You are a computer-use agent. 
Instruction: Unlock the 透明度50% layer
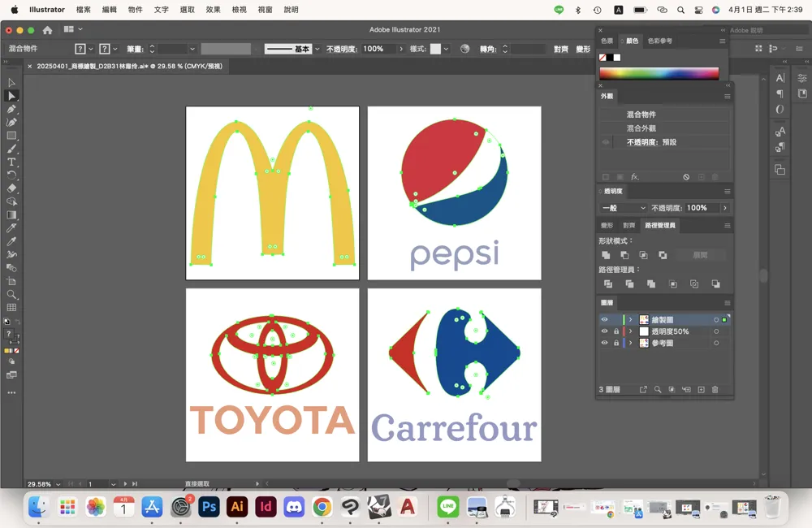616,331
